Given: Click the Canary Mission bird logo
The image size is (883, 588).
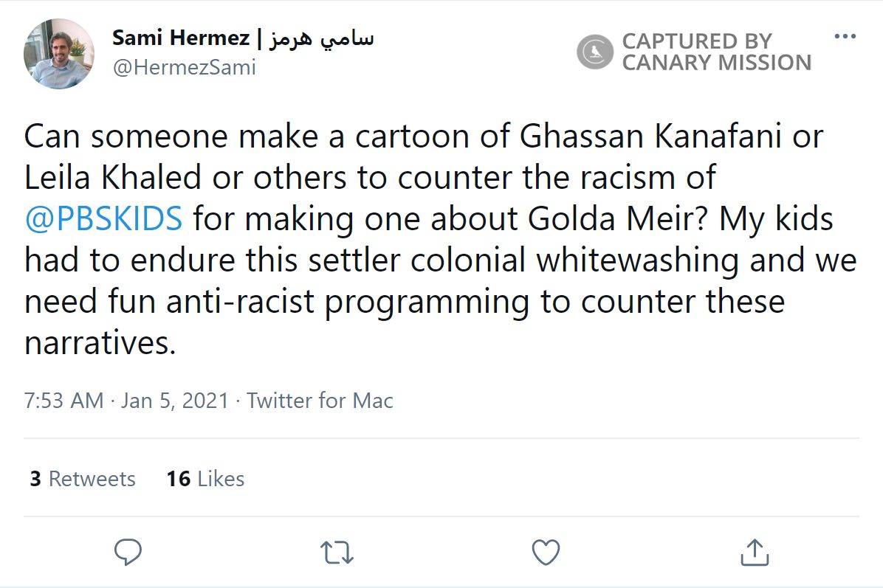Looking at the screenshot, I should click(595, 52).
